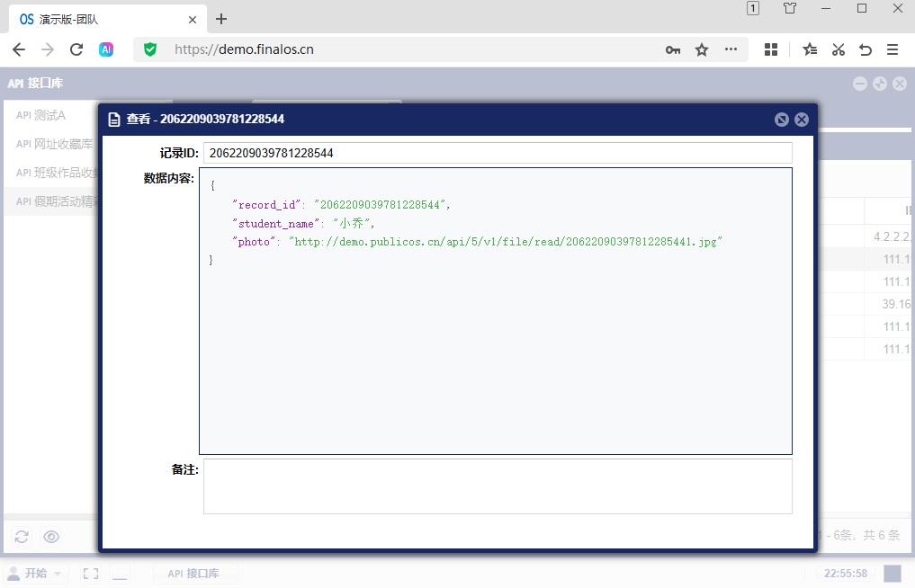Screen dimensions: 915x588
Task: Toggle the eye view icon at bottom left
Action: coord(51,537)
